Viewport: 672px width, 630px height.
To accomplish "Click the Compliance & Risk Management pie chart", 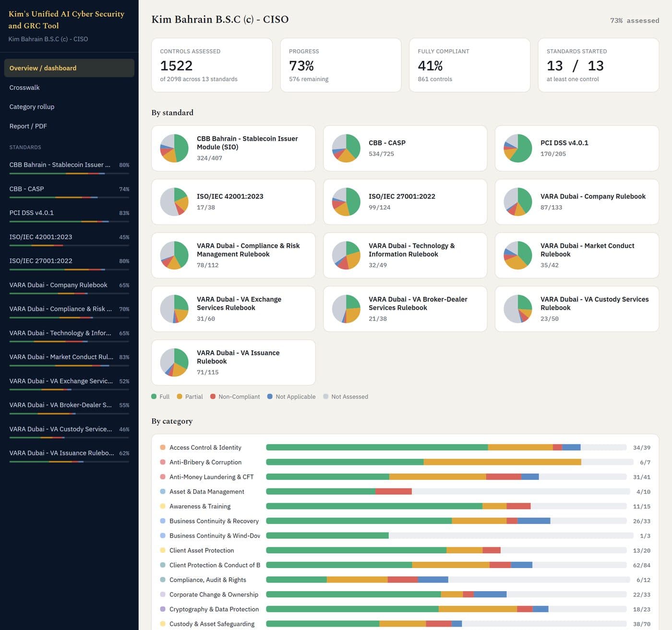I will 174,255.
